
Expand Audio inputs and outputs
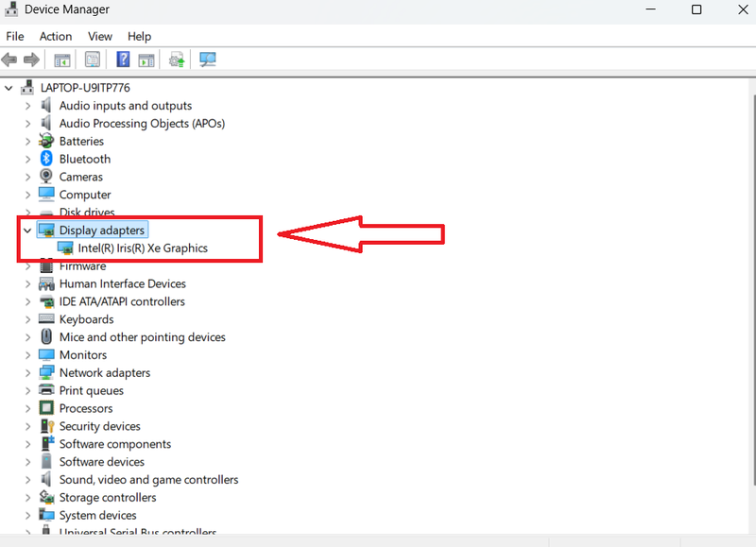[27, 106]
